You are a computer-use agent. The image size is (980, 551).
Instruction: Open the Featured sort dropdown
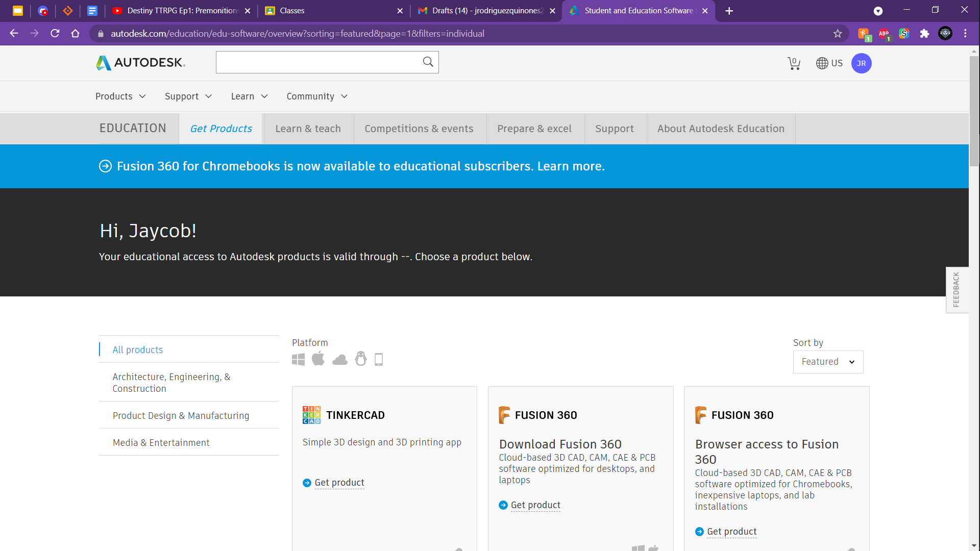[828, 362]
